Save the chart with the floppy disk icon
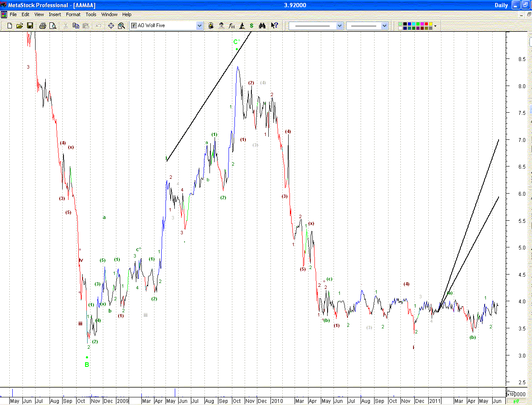Image resolution: width=532 pixels, height=405 pixels. (x=30, y=26)
